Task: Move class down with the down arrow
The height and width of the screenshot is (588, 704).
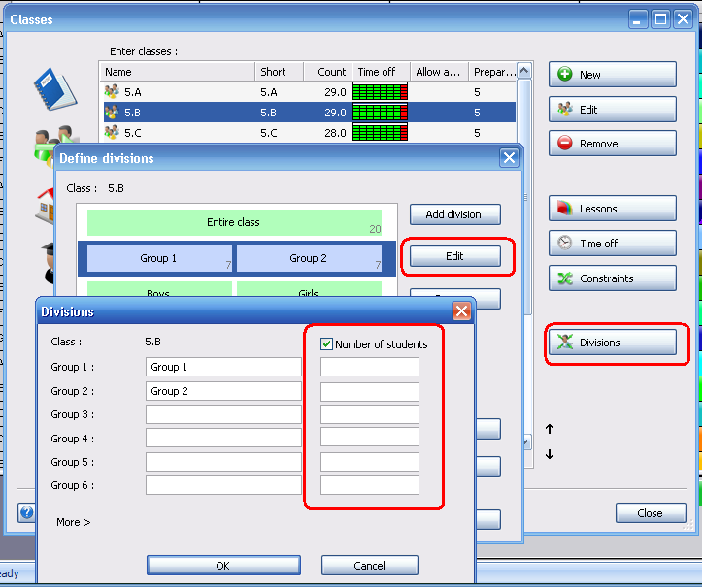Action: pos(550,454)
